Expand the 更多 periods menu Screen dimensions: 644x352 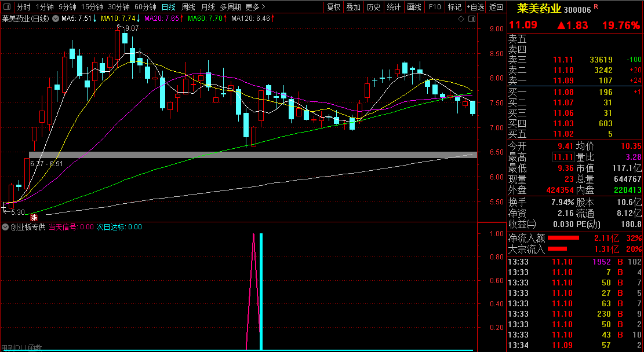click(x=255, y=7)
